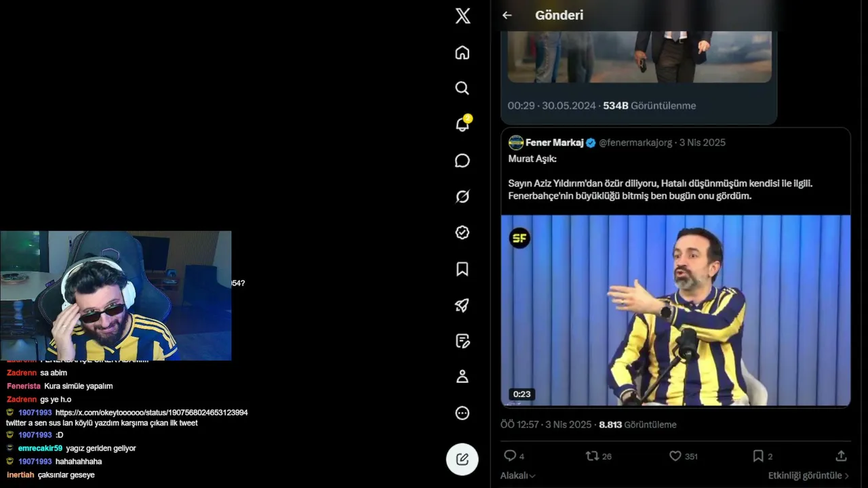Click the SF logo on the video
Screen dimensions: 868x488
519,238
